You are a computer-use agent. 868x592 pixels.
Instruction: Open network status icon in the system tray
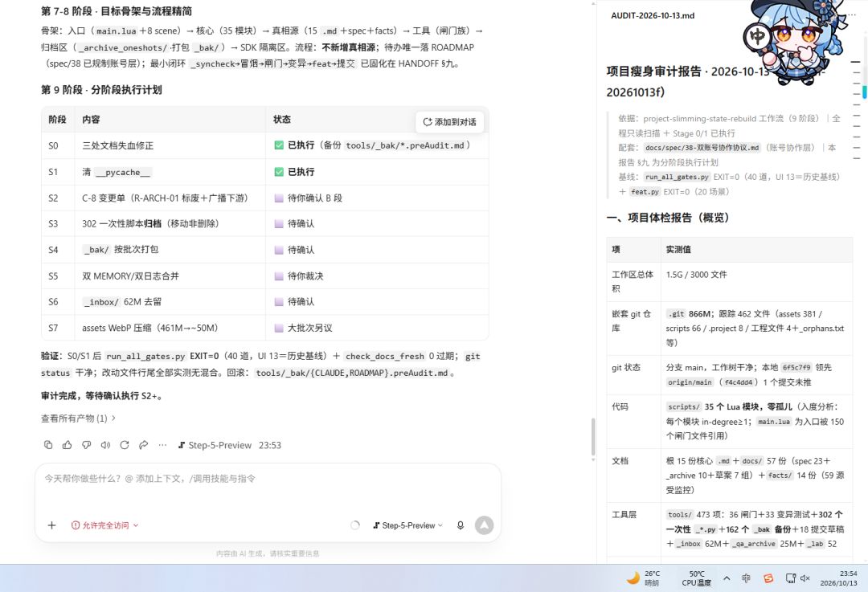click(x=791, y=578)
